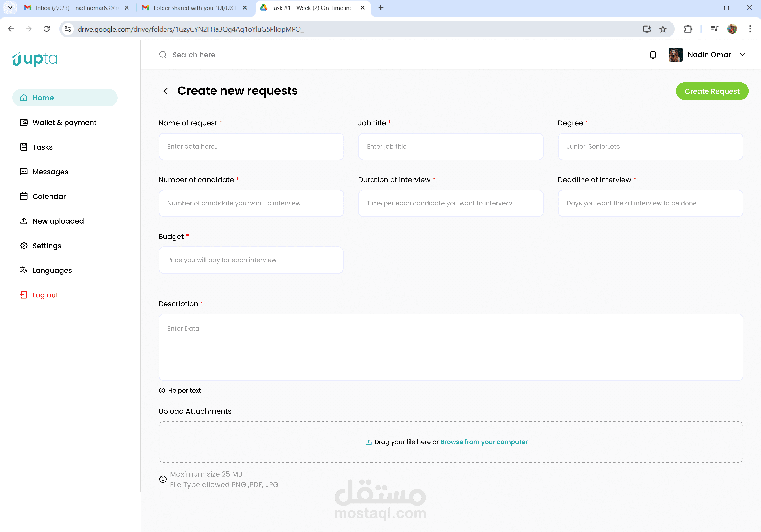The image size is (761, 532).
Task: Close the Folder shared with you tab
Action: [245, 8]
